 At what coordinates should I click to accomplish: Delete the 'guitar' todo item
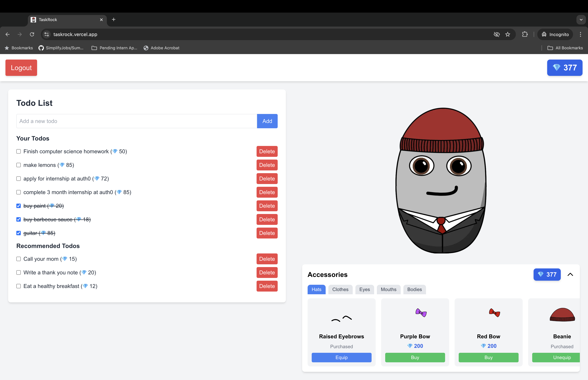coord(267,233)
